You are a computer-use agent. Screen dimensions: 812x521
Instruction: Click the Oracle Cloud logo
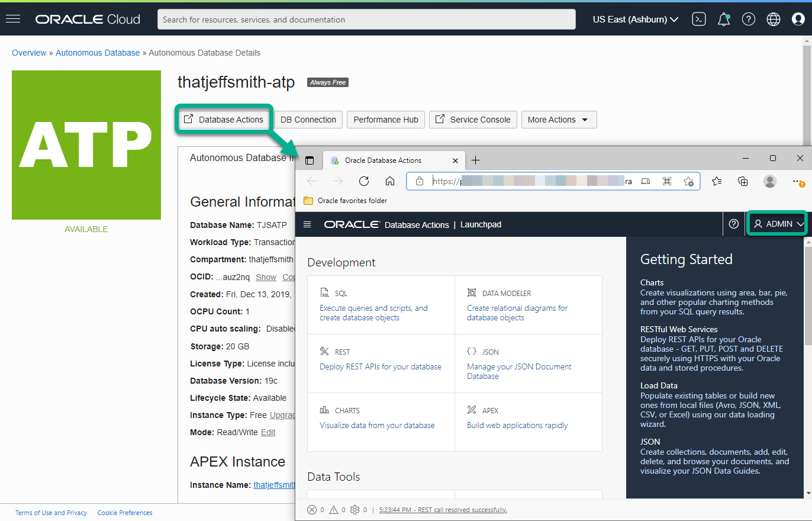pyautogui.click(x=88, y=20)
